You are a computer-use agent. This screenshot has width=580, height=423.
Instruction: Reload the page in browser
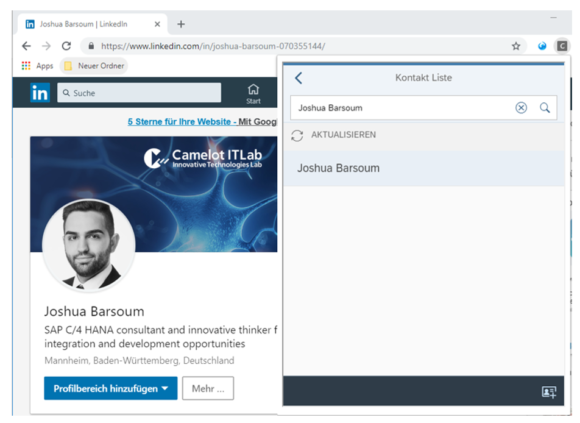tap(66, 46)
